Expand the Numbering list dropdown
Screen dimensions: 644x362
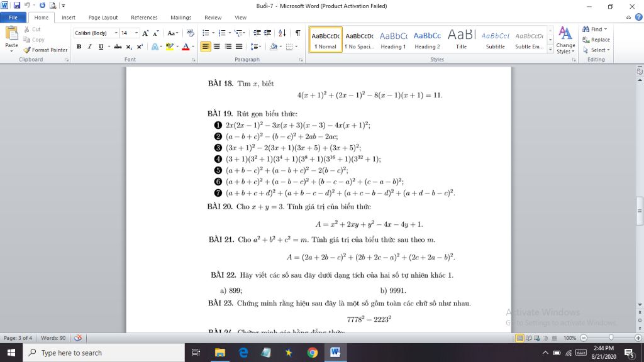click(229, 33)
